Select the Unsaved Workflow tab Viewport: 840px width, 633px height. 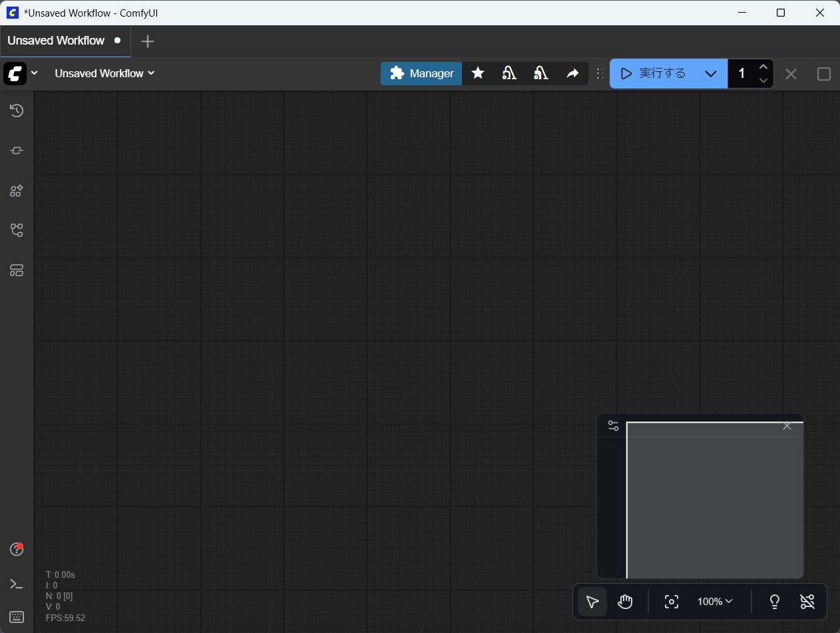coord(57,41)
